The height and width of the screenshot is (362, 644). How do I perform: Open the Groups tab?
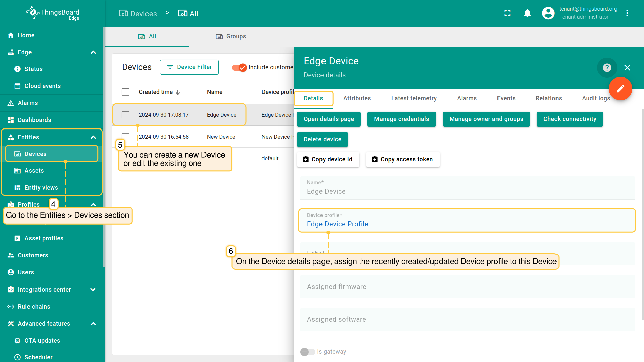click(231, 36)
